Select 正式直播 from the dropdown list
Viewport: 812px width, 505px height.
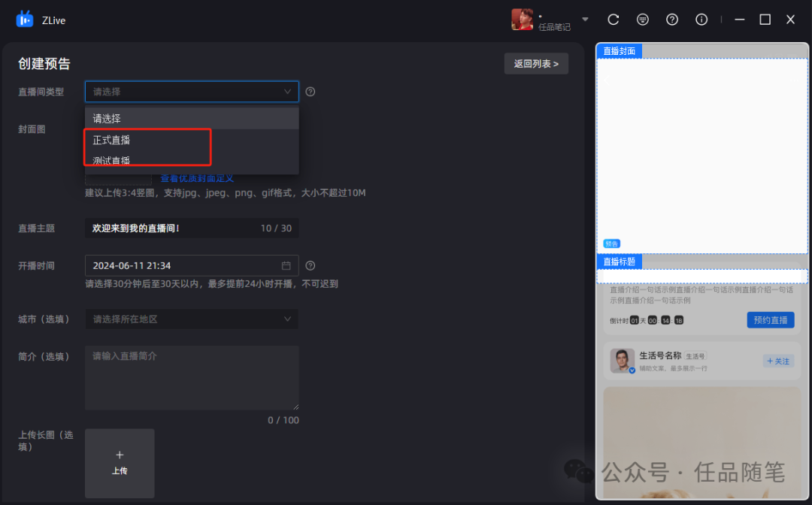click(111, 139)
